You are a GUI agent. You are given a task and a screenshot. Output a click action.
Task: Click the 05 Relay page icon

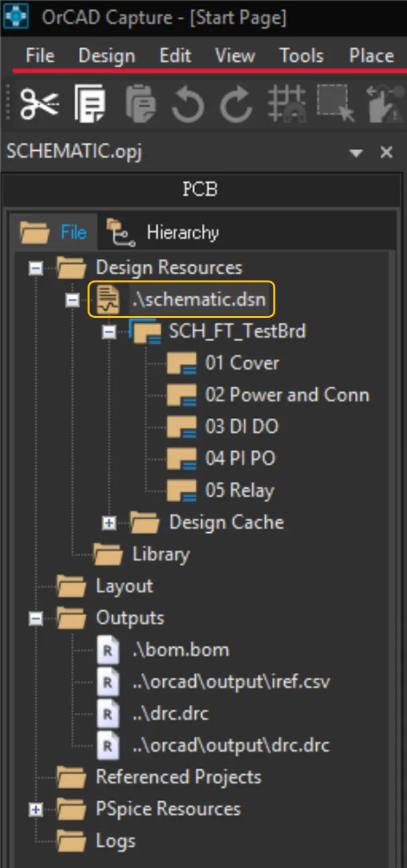pyautogui.click(x=182, y=491)
